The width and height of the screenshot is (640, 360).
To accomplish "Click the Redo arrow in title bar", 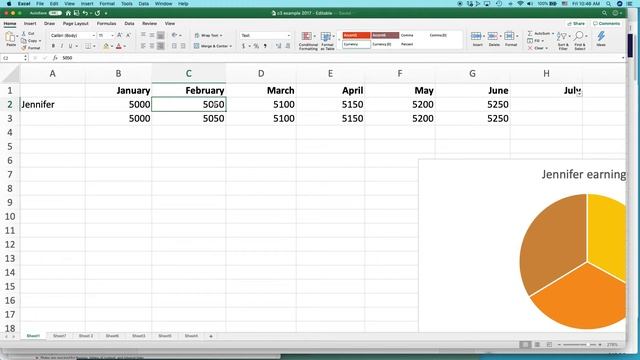I will click(97, 13).
